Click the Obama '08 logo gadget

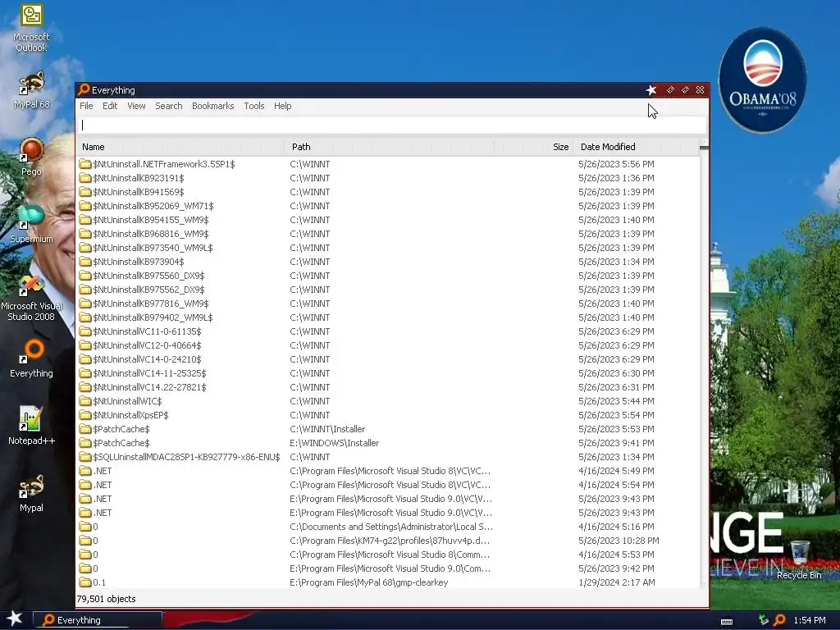coord(762,80)
